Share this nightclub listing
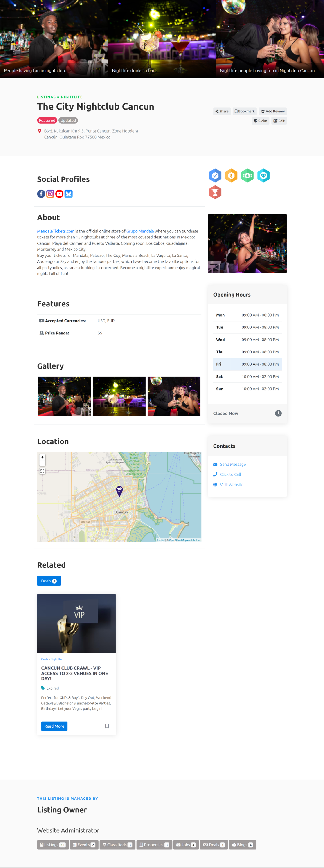Screen dimensions: 324x868 pyautogui.click(x=222, y=111)
